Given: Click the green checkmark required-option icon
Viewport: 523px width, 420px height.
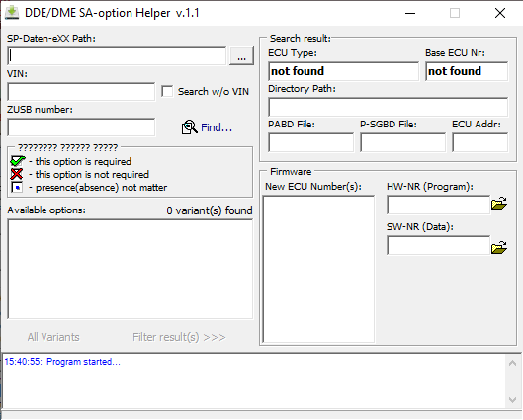Looking at the screenshot, I should [18, 161].
